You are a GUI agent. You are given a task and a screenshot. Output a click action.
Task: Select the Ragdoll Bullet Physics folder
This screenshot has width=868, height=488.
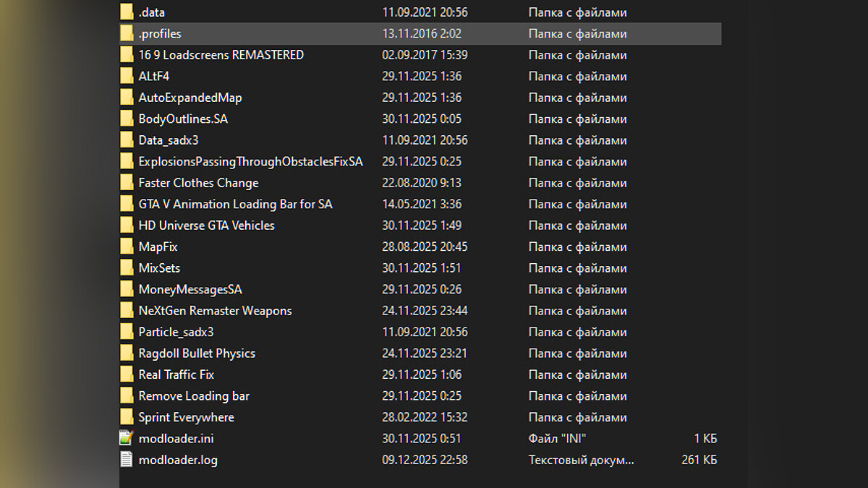197,354
